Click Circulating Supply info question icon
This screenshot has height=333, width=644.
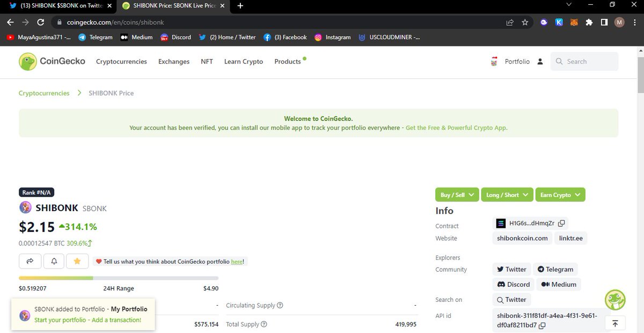pos(280,306)
